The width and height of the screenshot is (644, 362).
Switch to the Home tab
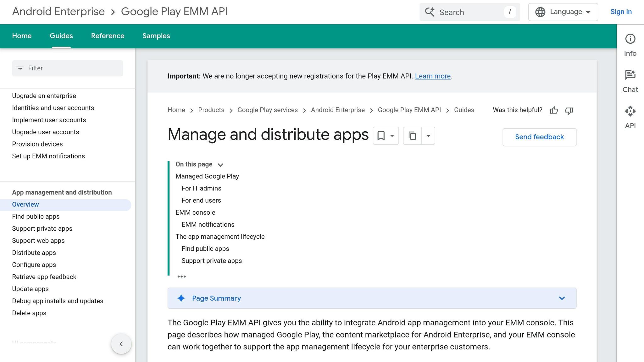pos(22,36)
